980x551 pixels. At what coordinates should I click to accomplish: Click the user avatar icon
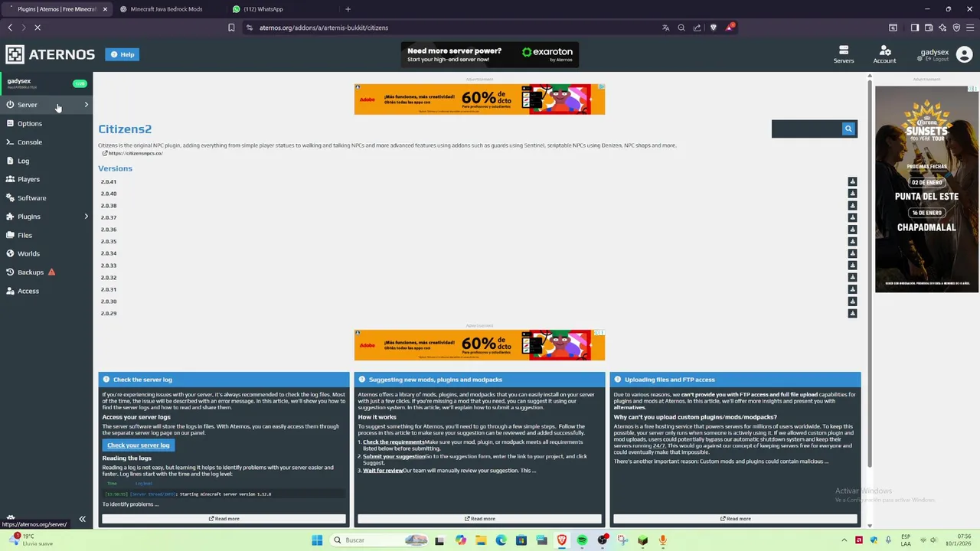pyautogui.click(x=964, y=54)
